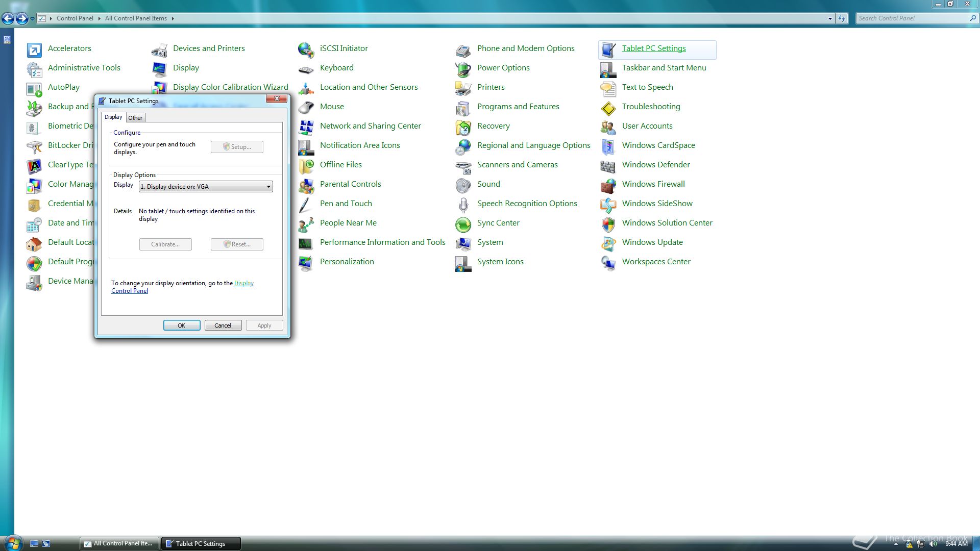Open the User Accounts icon

coord(608,127)
